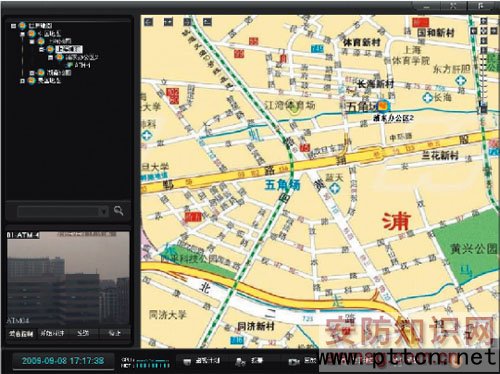Select the ATM-4 camera tree node
Image resolution: width=500 pixels, height=374 pixels.
click(79, 65)
